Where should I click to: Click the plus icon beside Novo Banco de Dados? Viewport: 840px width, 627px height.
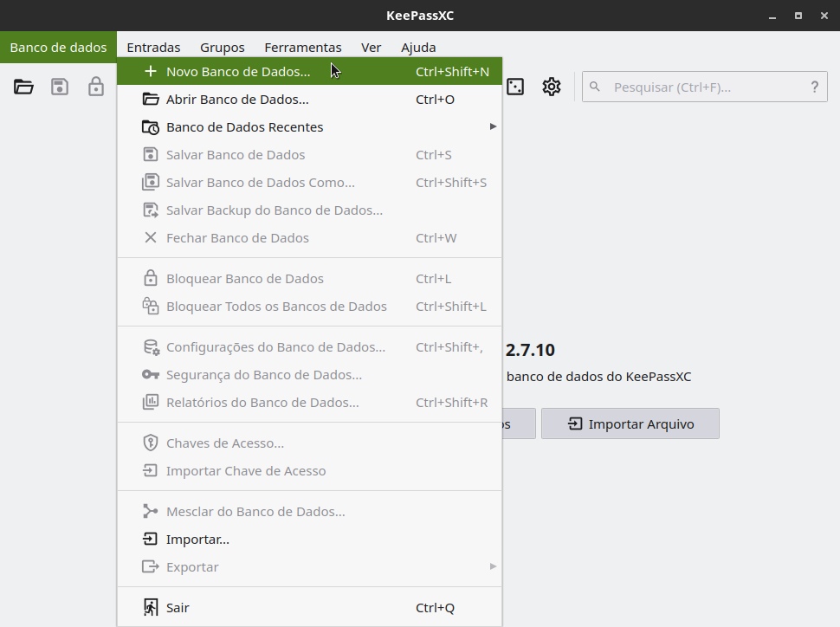(x=151, y=71)
